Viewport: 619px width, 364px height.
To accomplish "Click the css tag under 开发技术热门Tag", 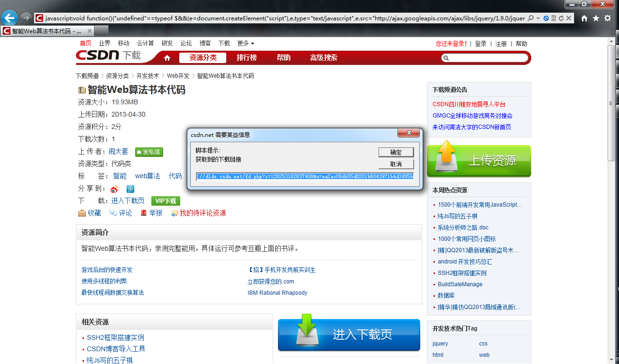I will (x=483, y=344).
